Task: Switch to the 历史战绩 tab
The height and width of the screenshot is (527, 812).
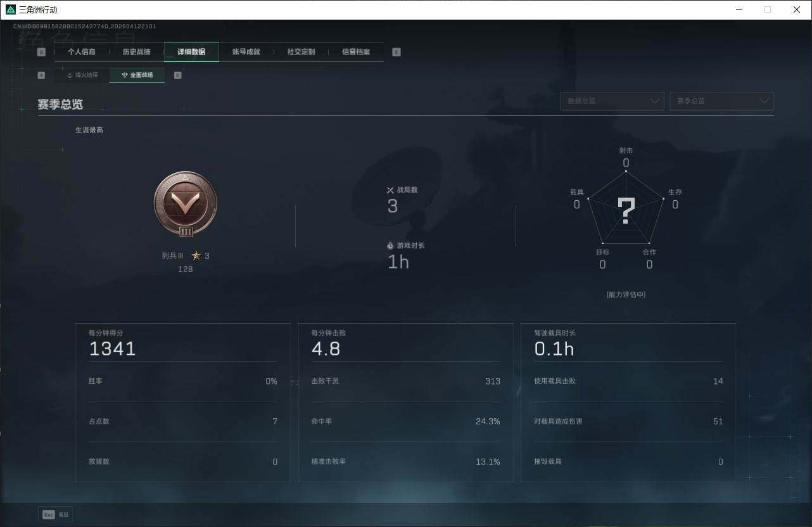Action: (137, 52)
